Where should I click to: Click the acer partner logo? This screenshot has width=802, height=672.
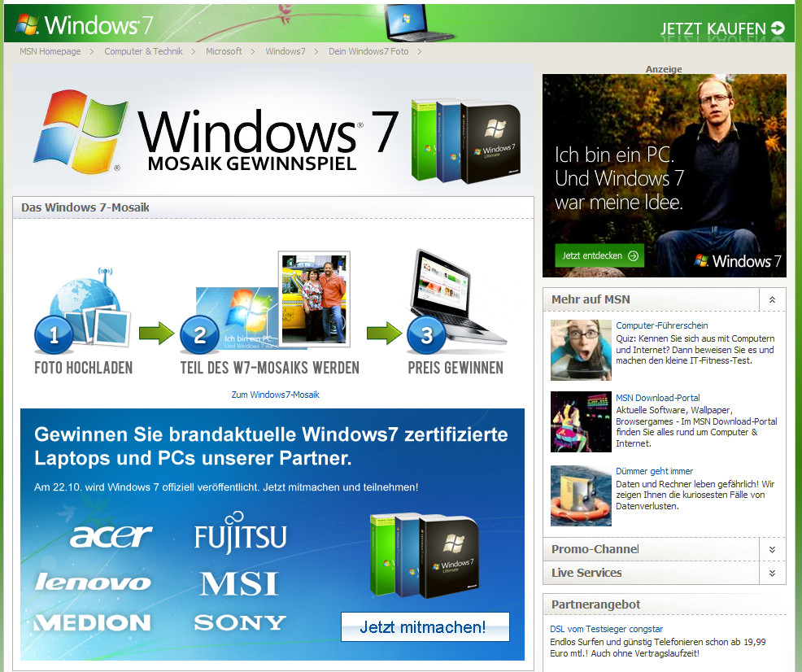pyautogui.click(x=111, y=535)
